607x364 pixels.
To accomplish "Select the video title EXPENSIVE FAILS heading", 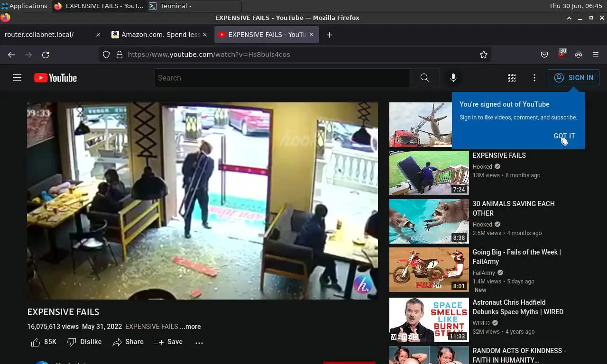I will 63,312.
